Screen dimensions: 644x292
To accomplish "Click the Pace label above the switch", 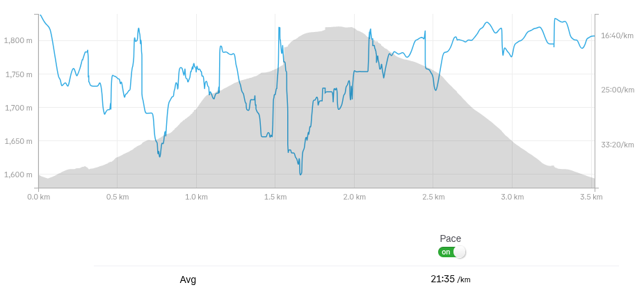I will (x=451, y=238).
